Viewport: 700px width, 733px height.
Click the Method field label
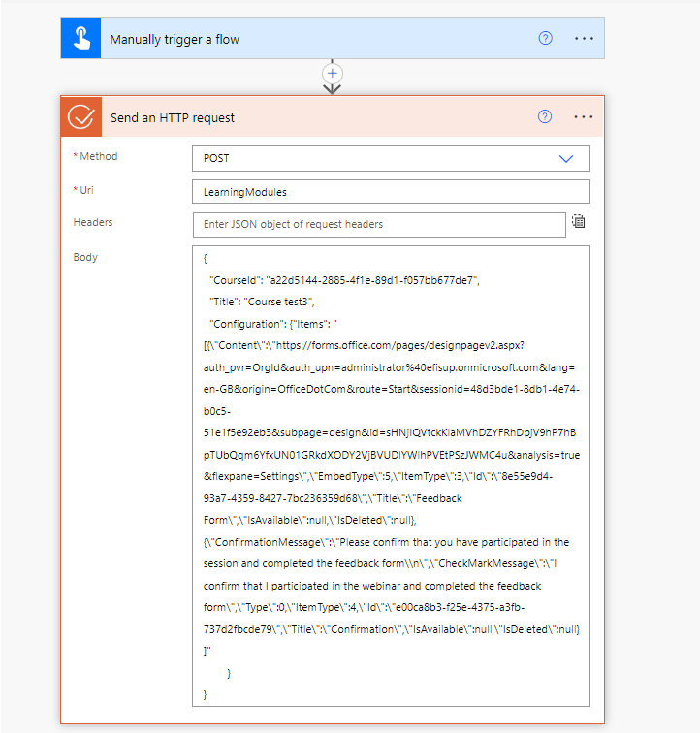pos(98,156)
